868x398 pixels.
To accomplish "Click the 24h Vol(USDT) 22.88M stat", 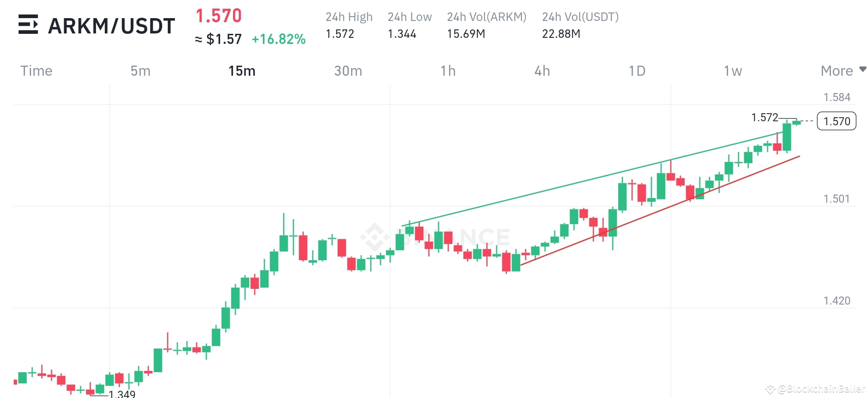I will pyautogui.click(x=561, y=34).
